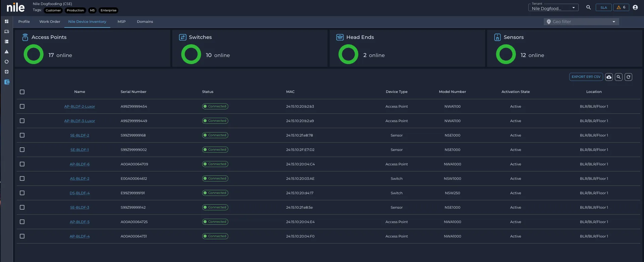Open the circular ring icon in the sidebar
The image size is (644, 262).
point(6,62)
